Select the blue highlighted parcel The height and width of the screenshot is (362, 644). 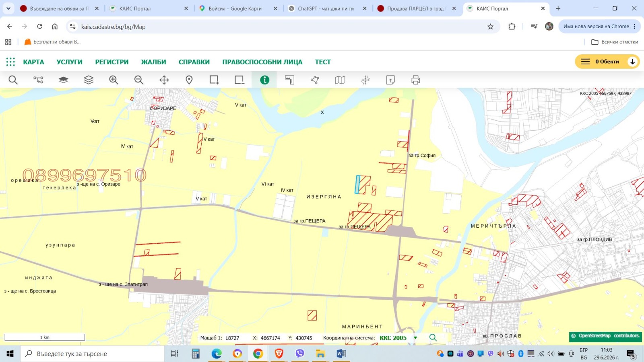(357, 185)
